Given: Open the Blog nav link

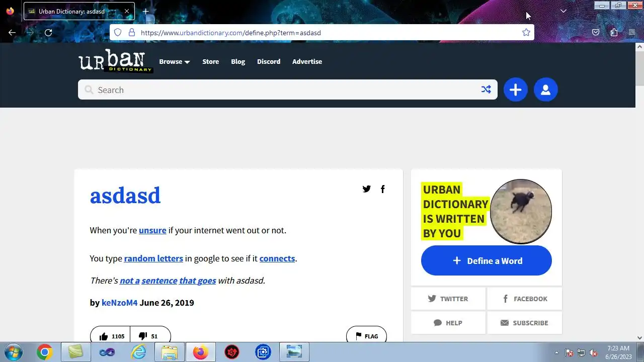Looking at the screenshot, I should (238, 61).
